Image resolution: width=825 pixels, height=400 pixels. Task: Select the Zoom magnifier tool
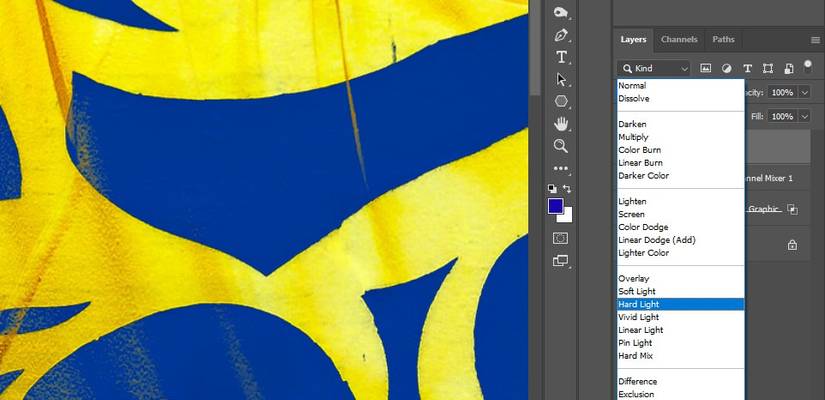click(x=561, y=146)
